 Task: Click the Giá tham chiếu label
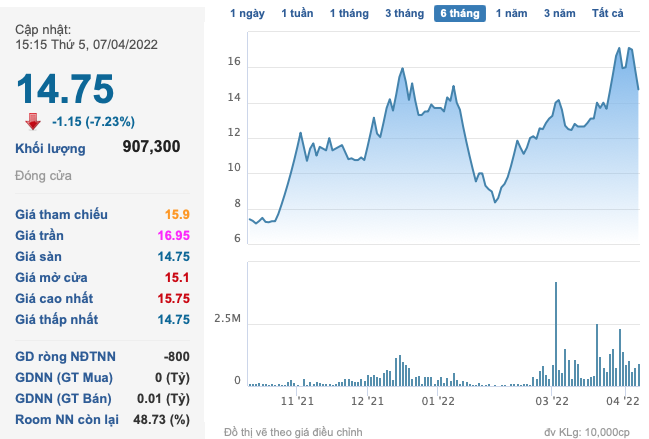pos(62,215)
